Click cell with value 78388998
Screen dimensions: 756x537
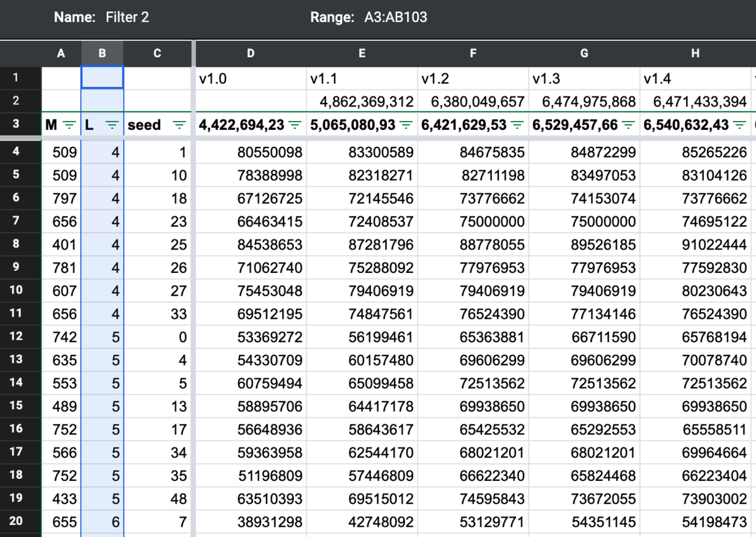[251, 175]
